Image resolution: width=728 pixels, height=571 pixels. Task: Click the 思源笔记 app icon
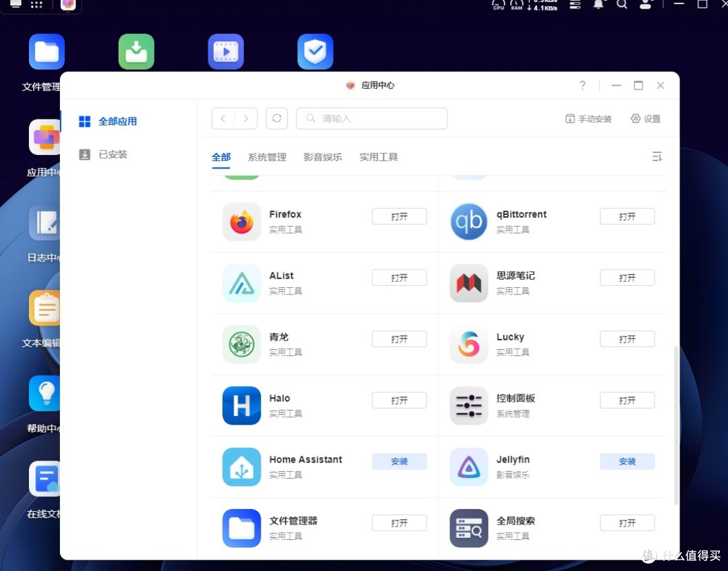tap(469, 282)
